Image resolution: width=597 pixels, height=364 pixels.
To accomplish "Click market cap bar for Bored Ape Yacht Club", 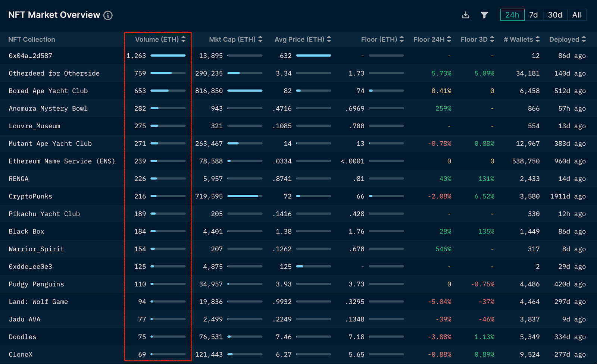I will tap(245, 91).
